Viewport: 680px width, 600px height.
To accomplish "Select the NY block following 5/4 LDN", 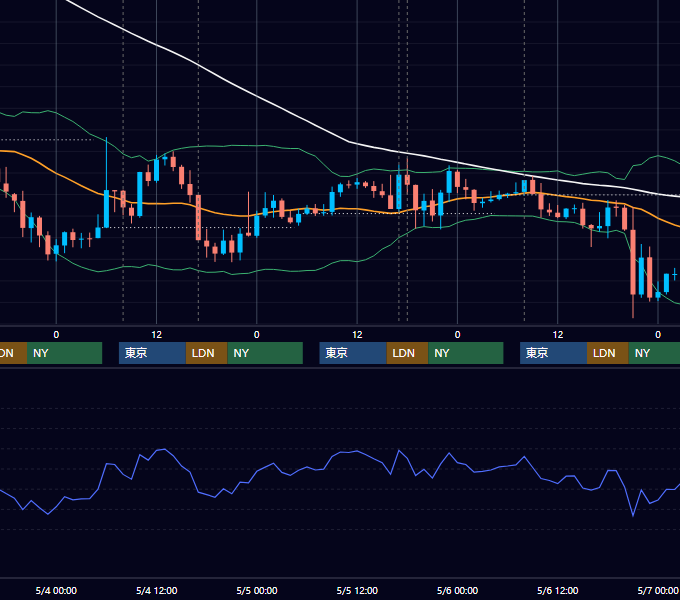I will [265, 353].
